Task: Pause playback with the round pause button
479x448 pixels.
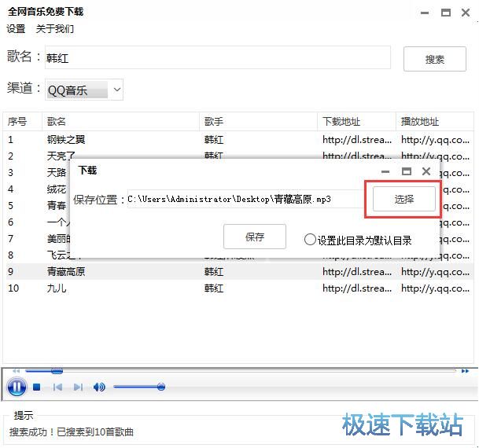Action: pyautogui.click(x=17, y=387)
